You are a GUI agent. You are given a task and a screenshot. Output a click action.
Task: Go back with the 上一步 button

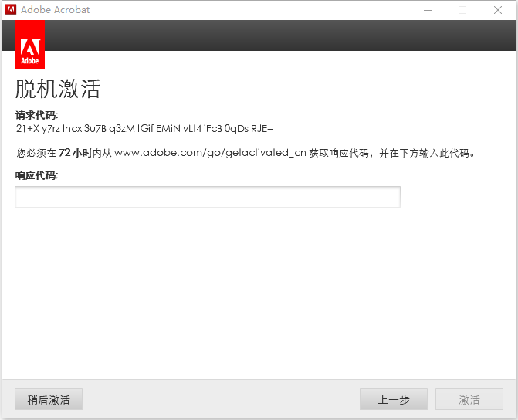tap(394, 399)
